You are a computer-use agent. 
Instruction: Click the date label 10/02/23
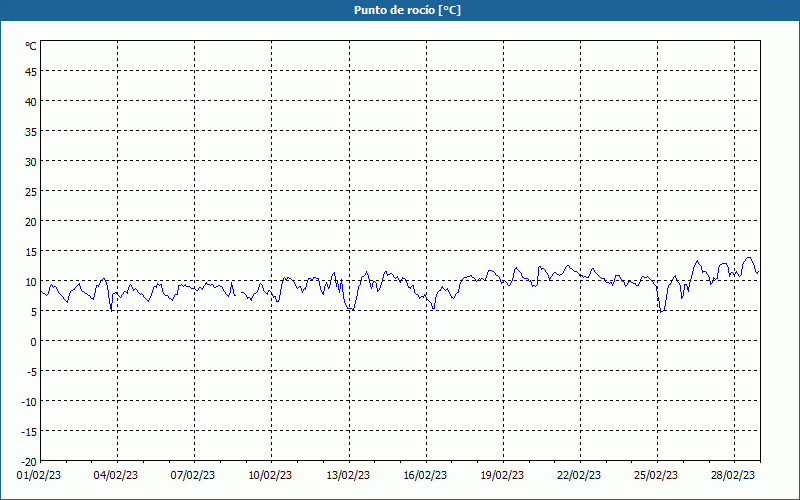tap(270, 476)
